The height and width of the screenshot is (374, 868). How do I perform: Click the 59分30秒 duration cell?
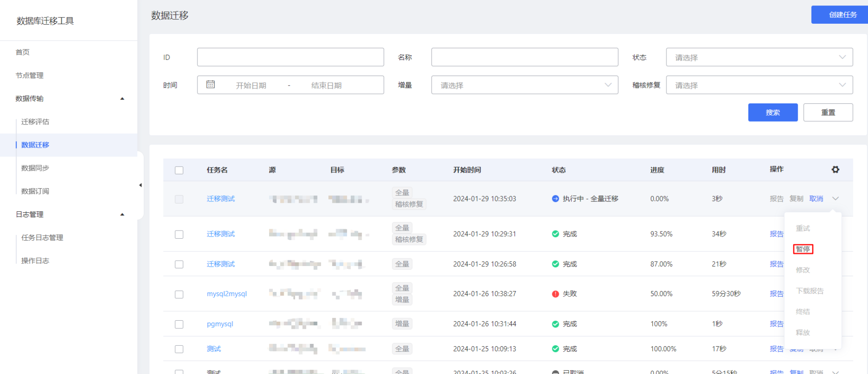coord(726,294)
